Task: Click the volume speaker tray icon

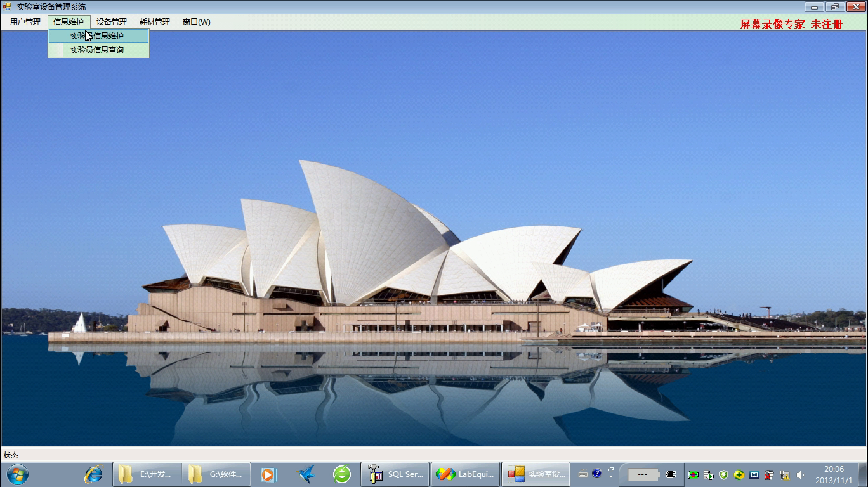Action: click(x=800, y=474)
